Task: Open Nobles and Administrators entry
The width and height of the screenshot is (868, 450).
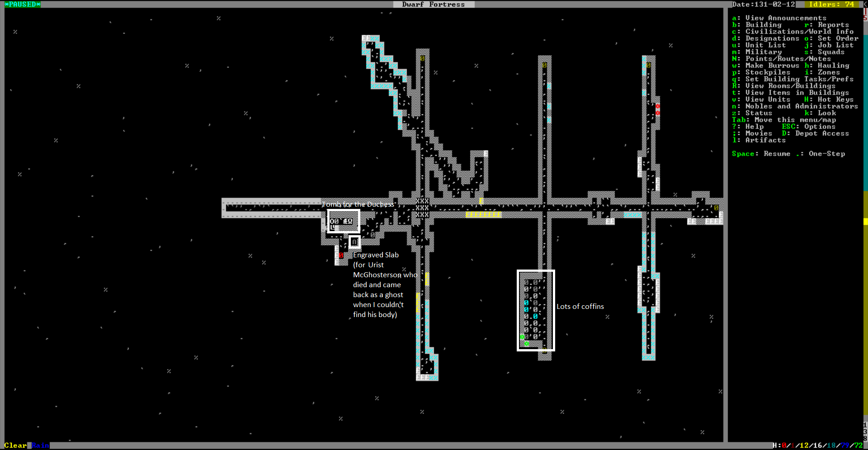Action: (x=795, y=106)
